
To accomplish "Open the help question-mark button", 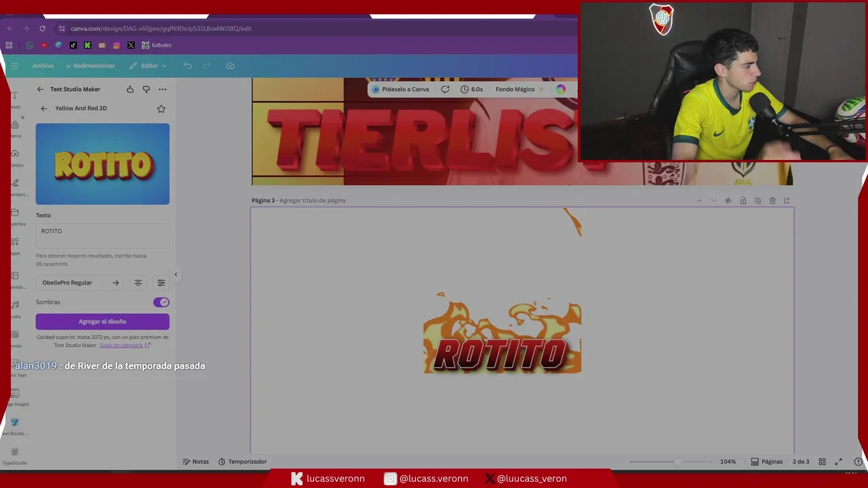I will coord(858,462).
